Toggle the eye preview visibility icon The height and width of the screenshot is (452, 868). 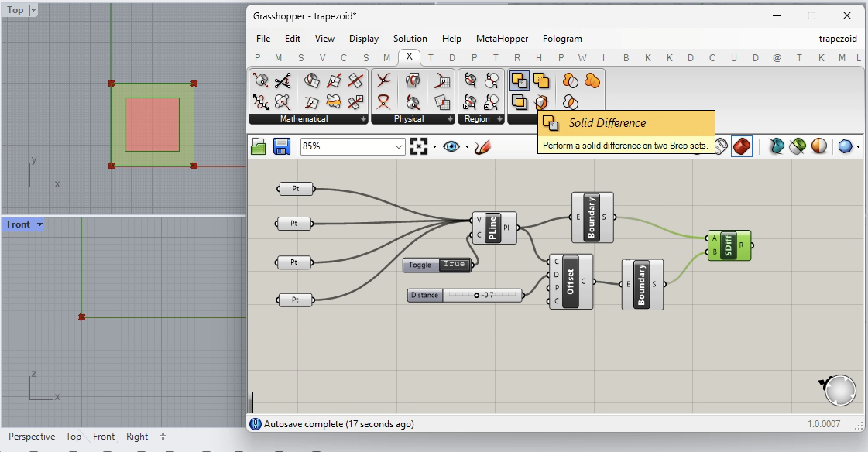coord(451,146)
